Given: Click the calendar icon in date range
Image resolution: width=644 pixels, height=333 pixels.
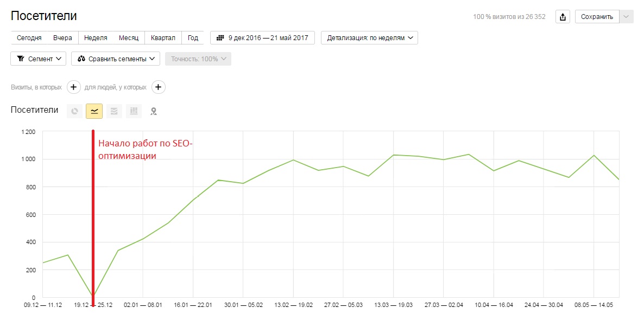Looking at the screenshot, I should point(220,38).
